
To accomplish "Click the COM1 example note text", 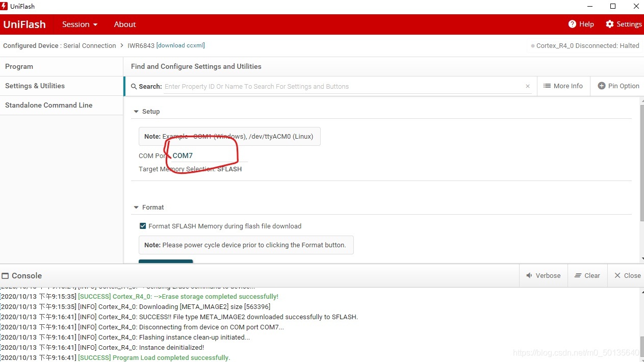I will (229, 136).
